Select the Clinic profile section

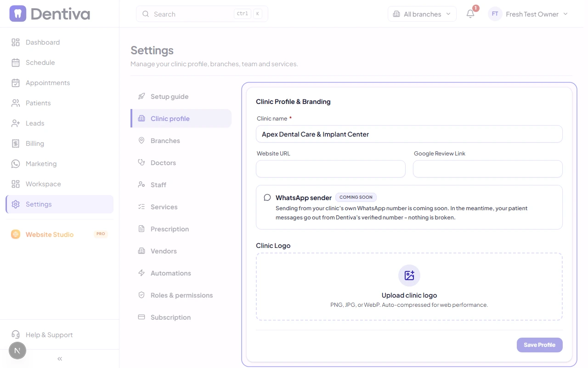pyautogui.click(x=181, y=119)
